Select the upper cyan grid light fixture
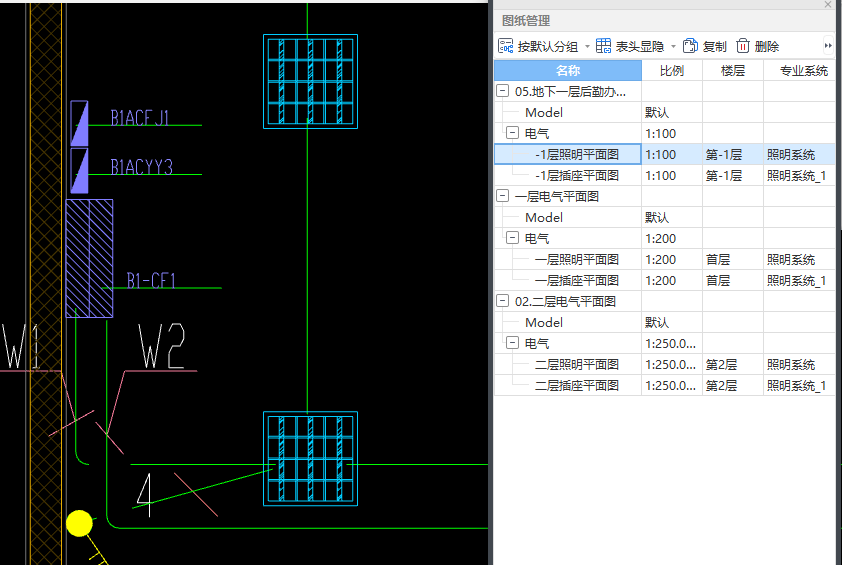The height and width of the screenshot is (565, 842). coord(310,82)
